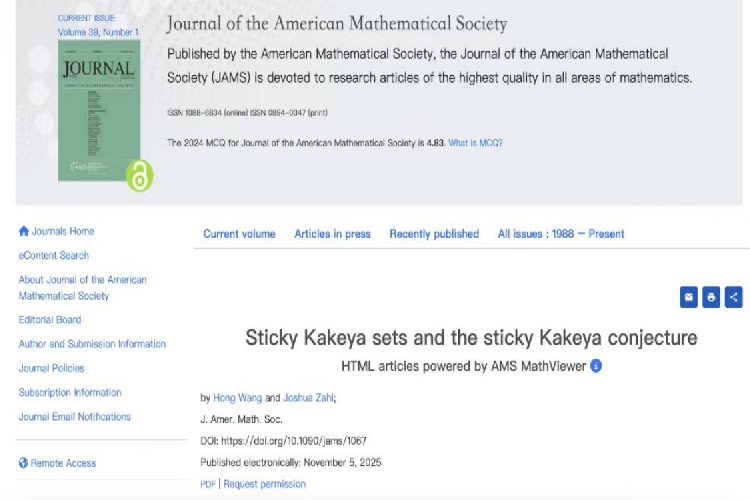The width and height of the screenshot is (750, 500).
Task: Open the journal cover thumbnail
Action: (99, 110)
